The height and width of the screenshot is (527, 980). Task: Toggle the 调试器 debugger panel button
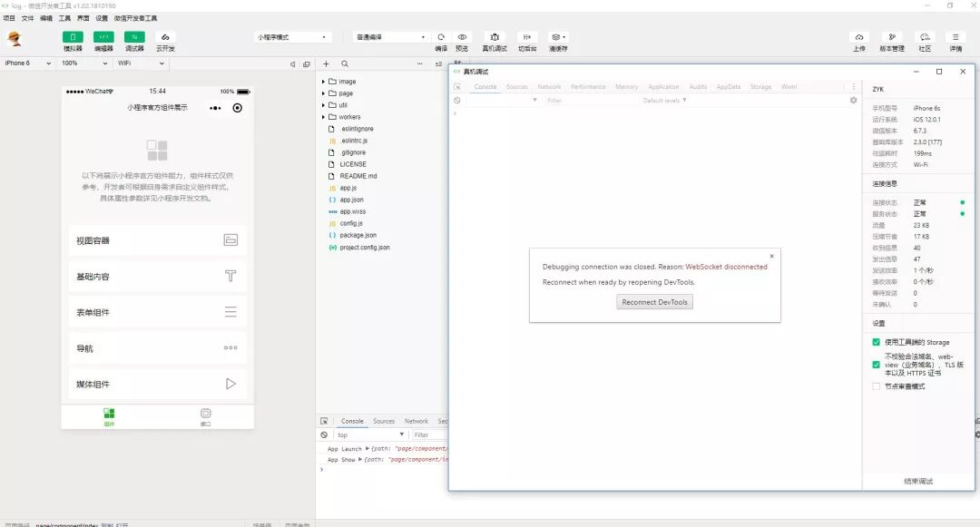point(134,37)
